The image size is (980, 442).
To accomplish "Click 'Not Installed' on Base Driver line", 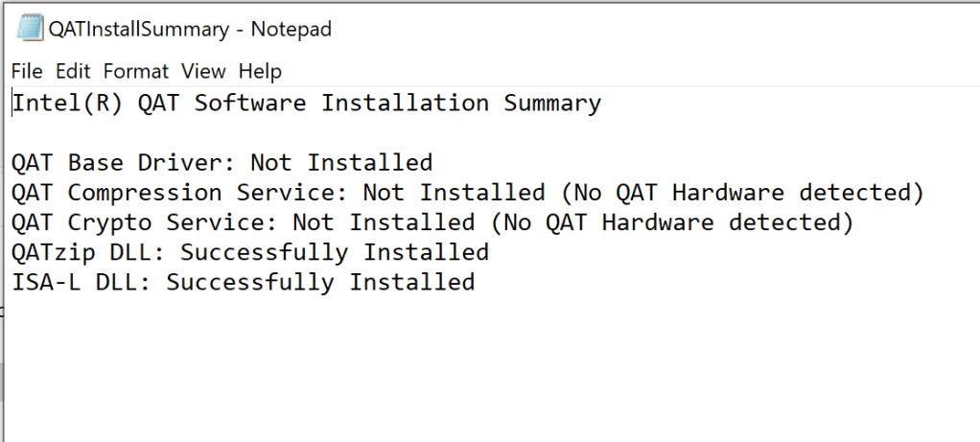I will [x=341, y=163].
